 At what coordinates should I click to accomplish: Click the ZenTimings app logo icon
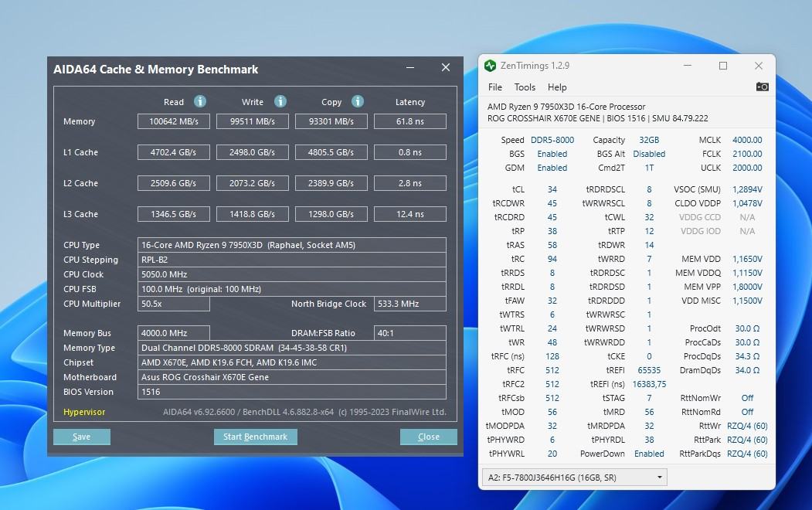click(x=490, y=66)
